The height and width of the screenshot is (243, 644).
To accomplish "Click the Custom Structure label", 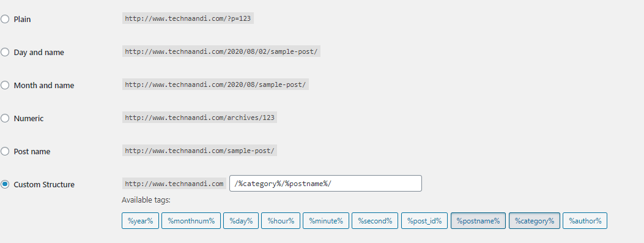I will coord(45,185).
